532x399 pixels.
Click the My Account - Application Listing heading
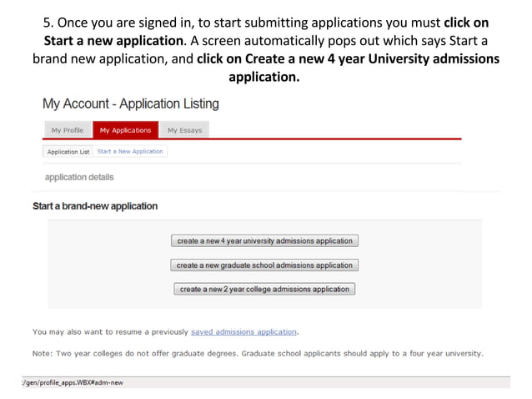click(131, 104)
